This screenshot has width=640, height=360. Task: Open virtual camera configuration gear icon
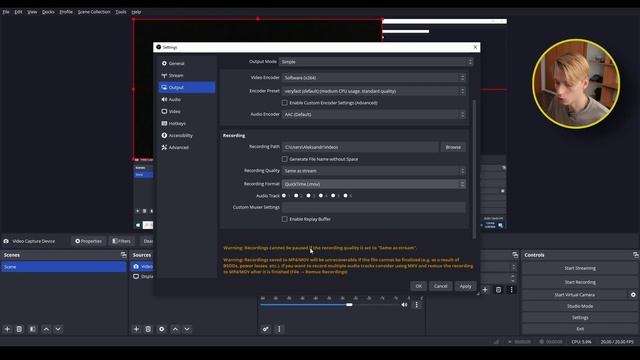tap(633, 295)
